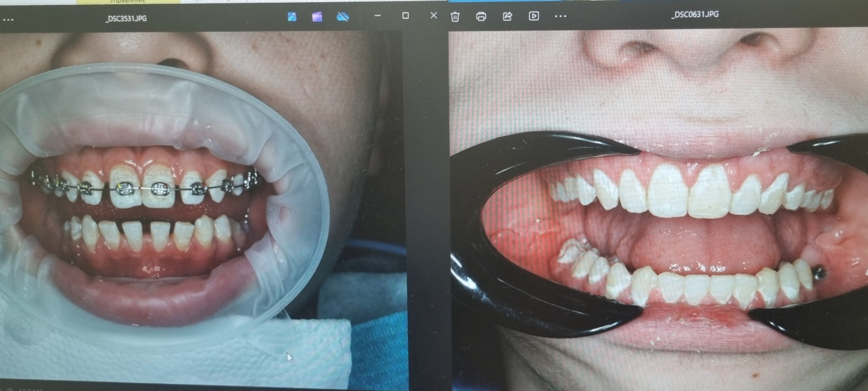
Task: Share the _DSC0631.JPG photo
Action: [x=507, y=16]
